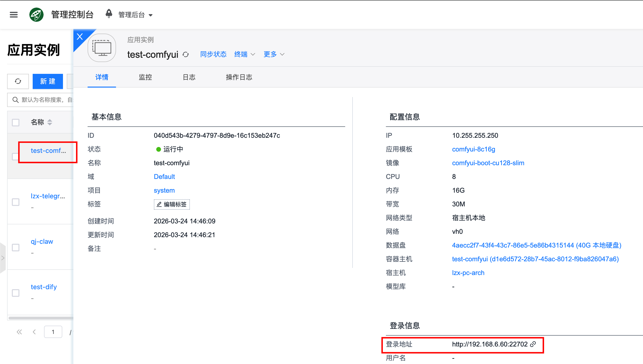The height and width of the screenshot is (364, 643).
Task: Toggle the select-all checkbox in the header
Action: point(16,123)
